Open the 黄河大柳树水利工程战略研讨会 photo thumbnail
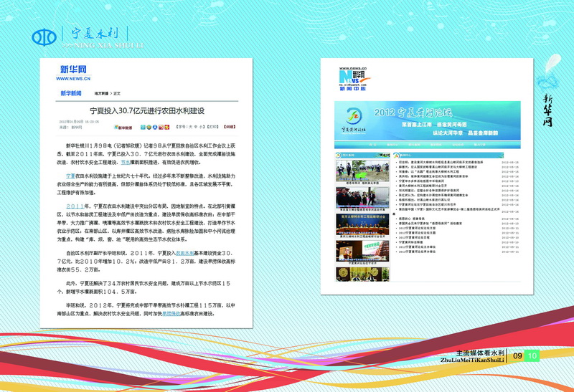Image resolution: width=574 pixels, height=392 pixels. coord(362,224)
